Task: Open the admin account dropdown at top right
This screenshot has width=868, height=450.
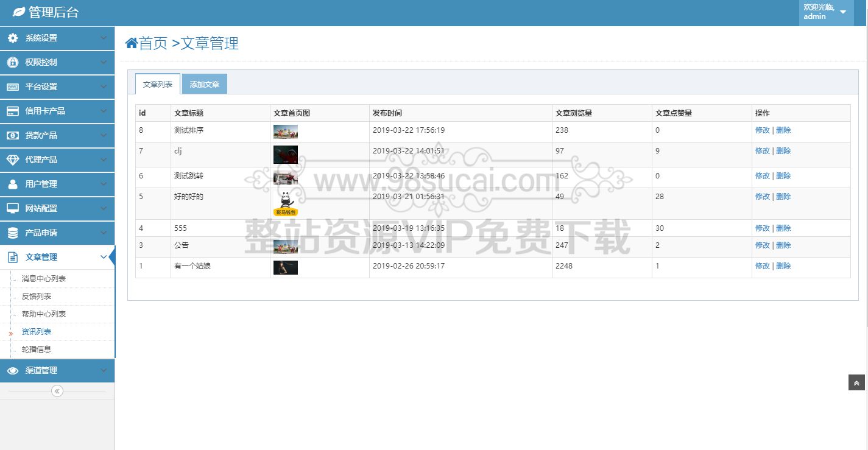Action: [825, 12]
